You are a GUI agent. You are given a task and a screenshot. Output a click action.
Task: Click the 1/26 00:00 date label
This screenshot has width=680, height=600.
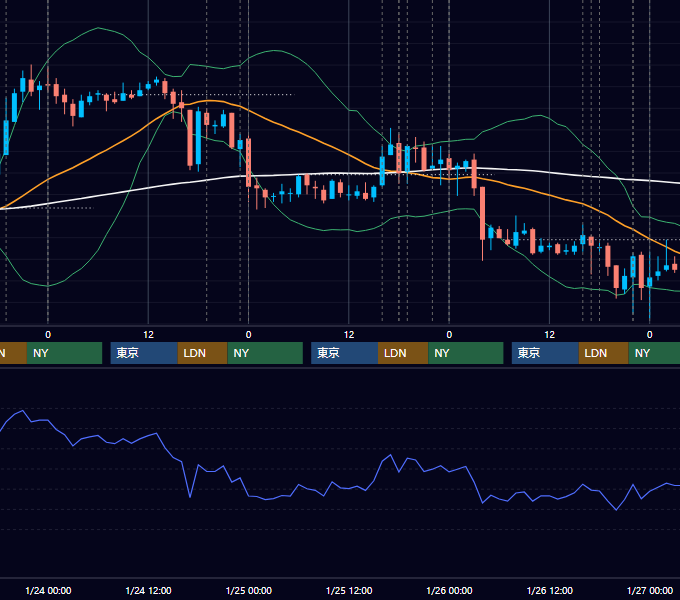point(449,590)
